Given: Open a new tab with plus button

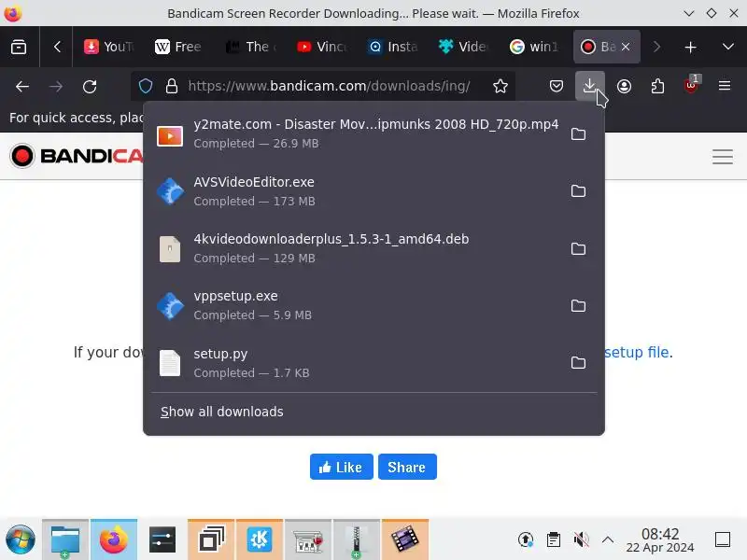Looking at the screenshot, I should pyautogui.click(x=690, y=47).
